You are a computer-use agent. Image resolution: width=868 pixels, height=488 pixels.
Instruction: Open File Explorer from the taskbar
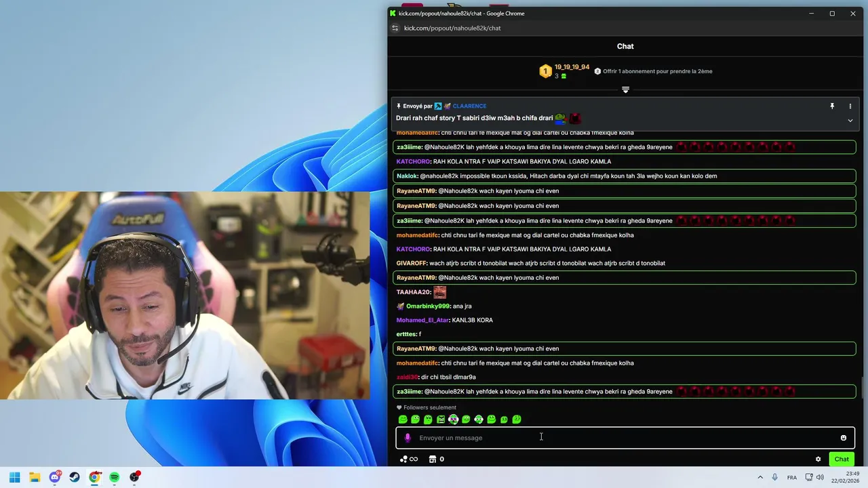[x=35, y=477]
